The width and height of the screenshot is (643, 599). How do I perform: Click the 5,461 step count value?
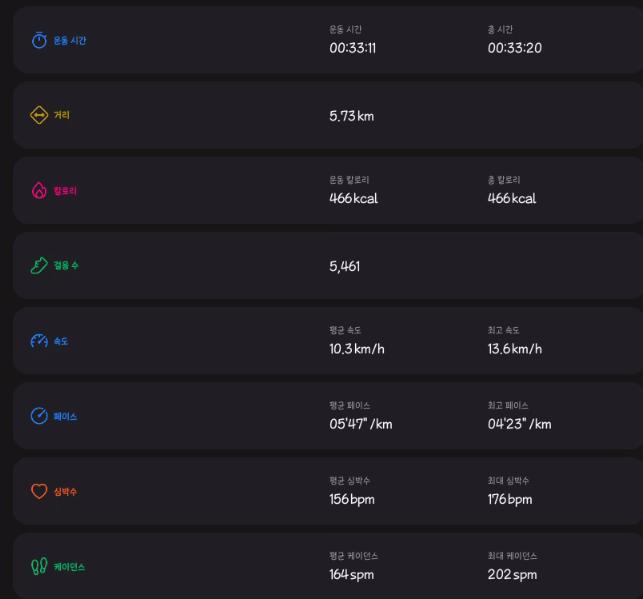coord(344,266)
